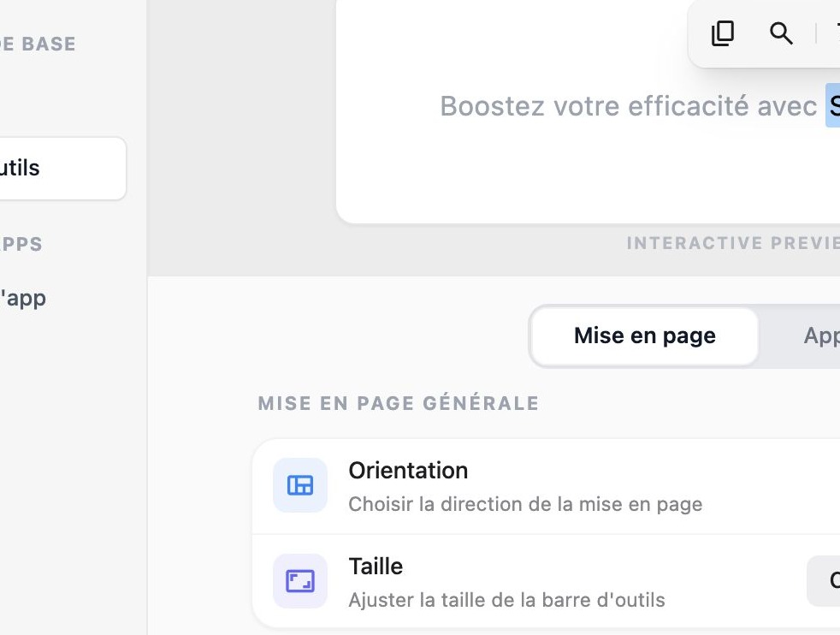Image resolution: width=840 pixels, height=635 pixels.
Task: Click the Taille resize icon
Action: coord(300,581)
